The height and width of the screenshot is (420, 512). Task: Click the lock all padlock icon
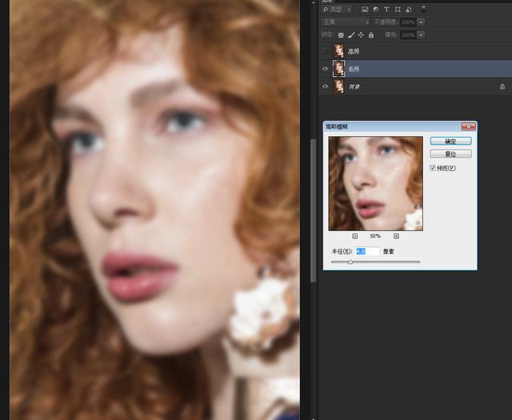[371, 35]
